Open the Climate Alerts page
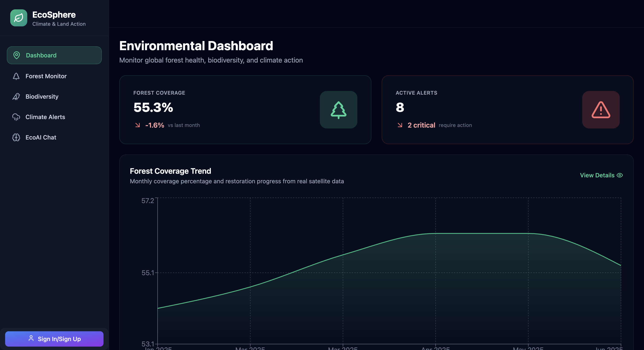644x350 pixels. pos(45,117)
